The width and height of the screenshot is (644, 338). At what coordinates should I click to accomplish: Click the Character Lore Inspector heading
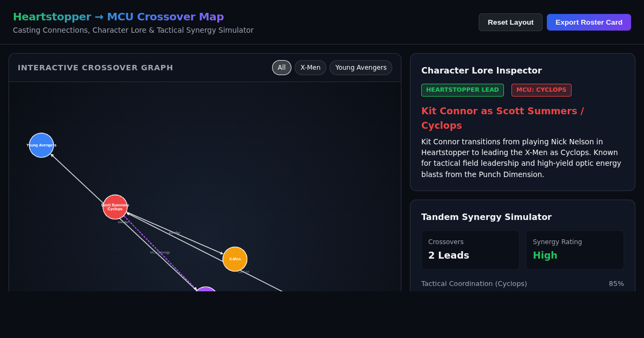point(481,70)
